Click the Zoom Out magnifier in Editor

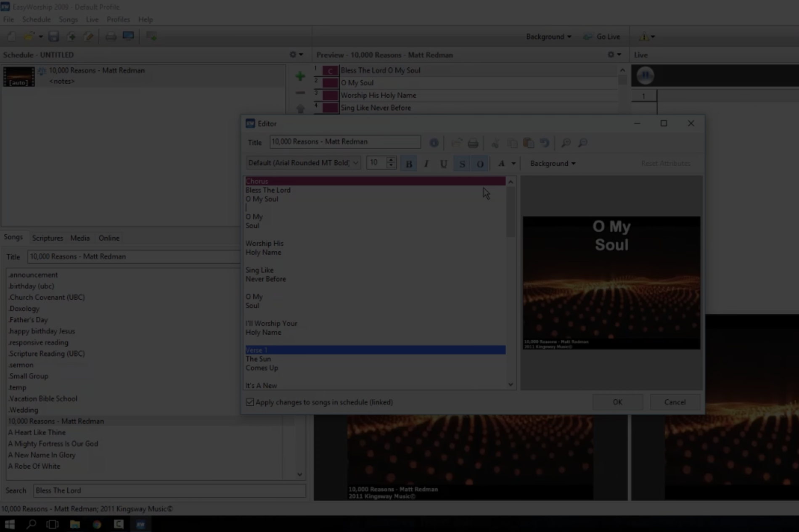click(583, 143)
